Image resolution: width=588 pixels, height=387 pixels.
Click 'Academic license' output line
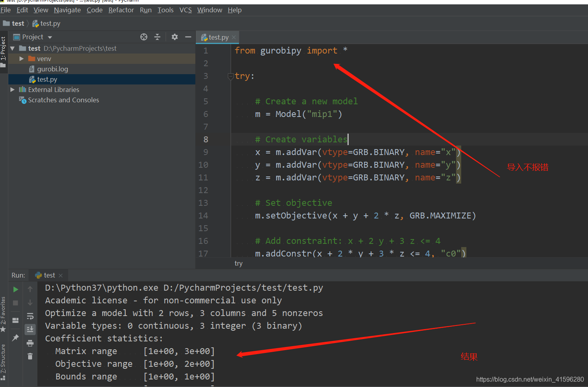163,301
